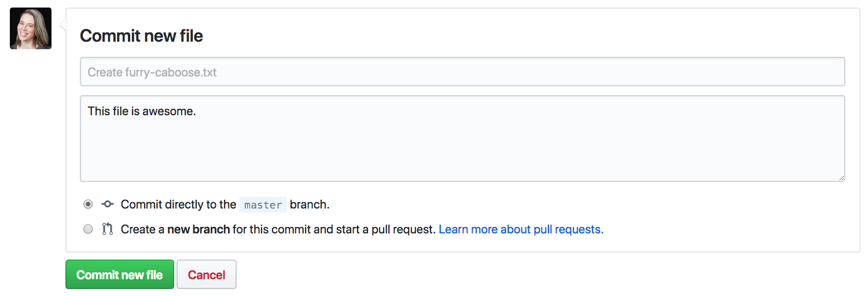This screenshot has height=296, width=868.
Task: Click the bold 'new branch' text
Action: coord(198,229)
